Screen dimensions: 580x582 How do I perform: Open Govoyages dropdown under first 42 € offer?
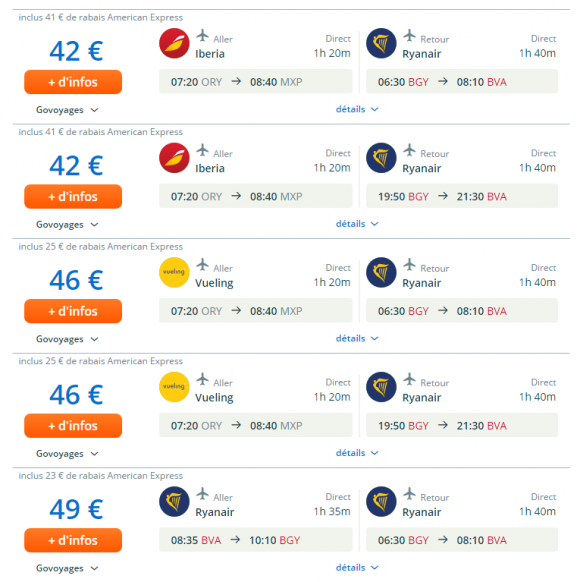pos(67,110)
